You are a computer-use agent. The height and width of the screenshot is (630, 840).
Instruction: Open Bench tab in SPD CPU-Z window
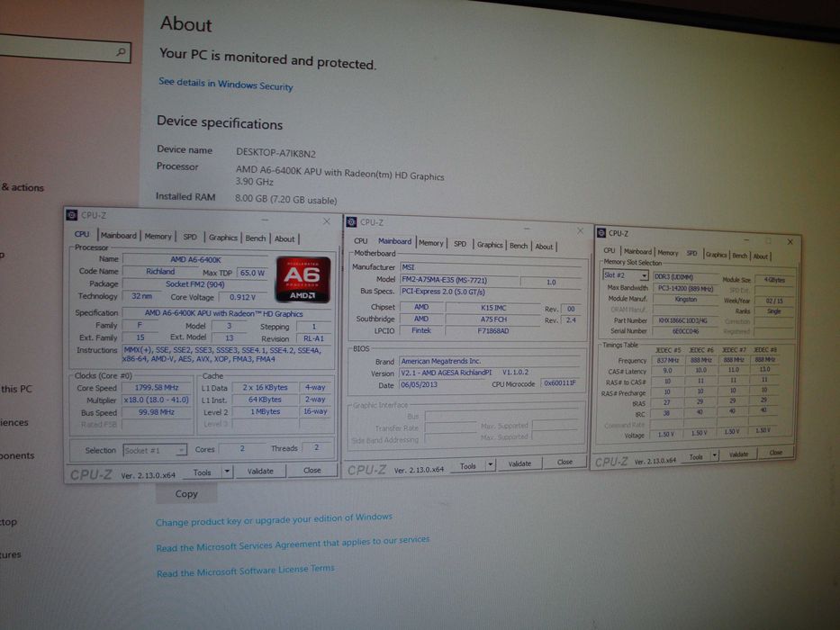(740, 256)
